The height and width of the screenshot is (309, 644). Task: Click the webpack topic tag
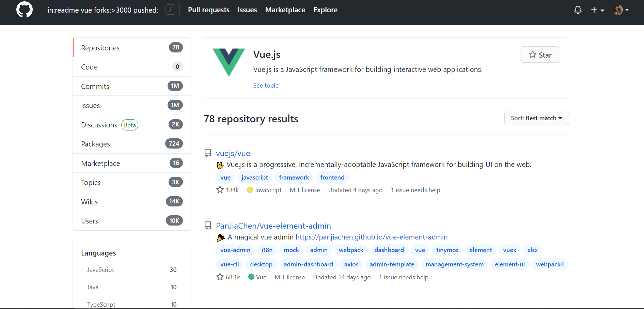pos(351,250)
